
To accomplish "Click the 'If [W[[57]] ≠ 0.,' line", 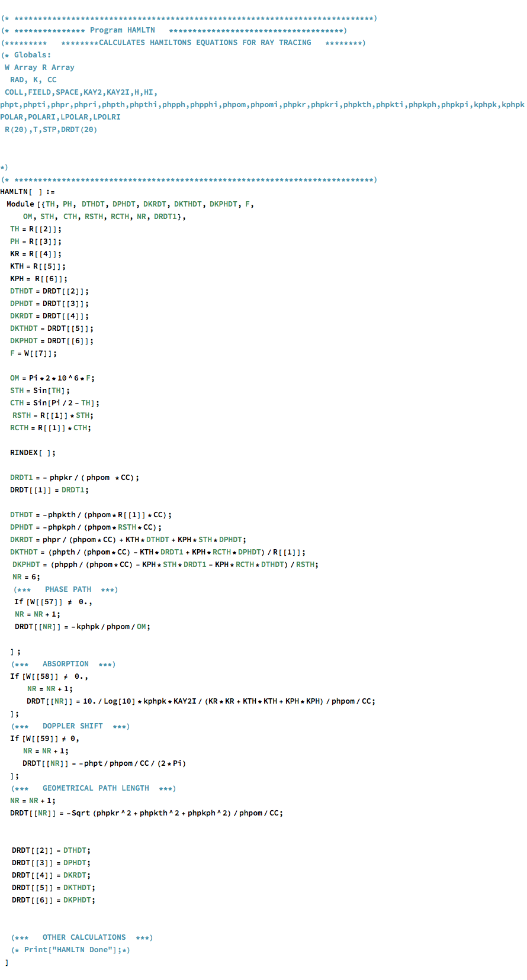I will coord(53,602).
